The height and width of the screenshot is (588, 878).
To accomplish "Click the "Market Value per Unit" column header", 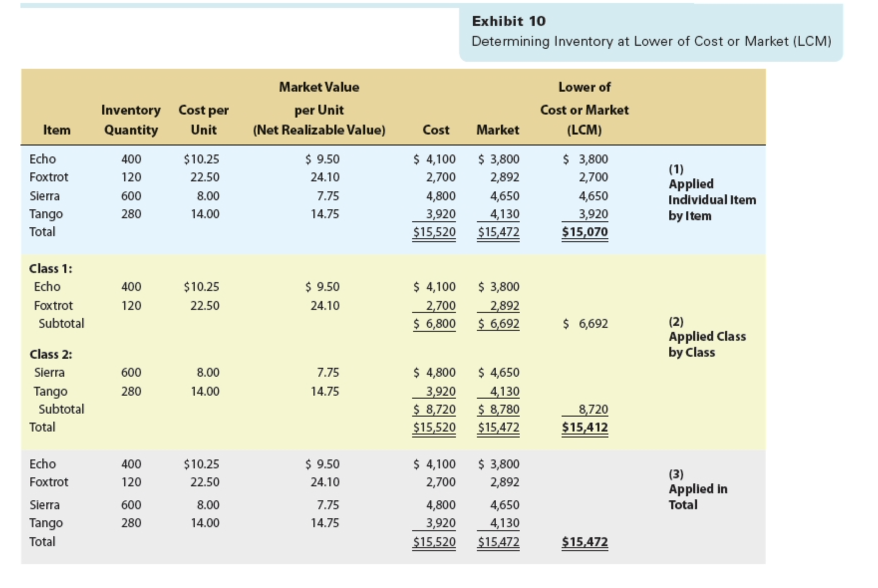I will coord(319,108).
